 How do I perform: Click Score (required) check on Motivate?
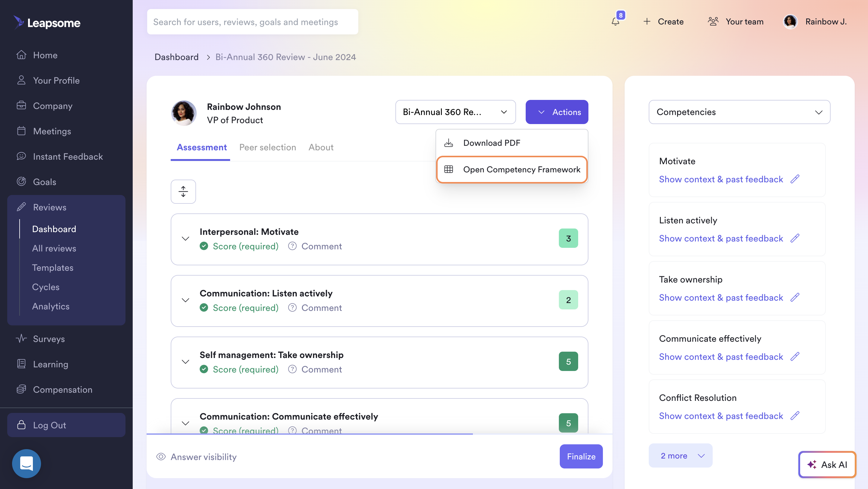click(x=204, y=246)
